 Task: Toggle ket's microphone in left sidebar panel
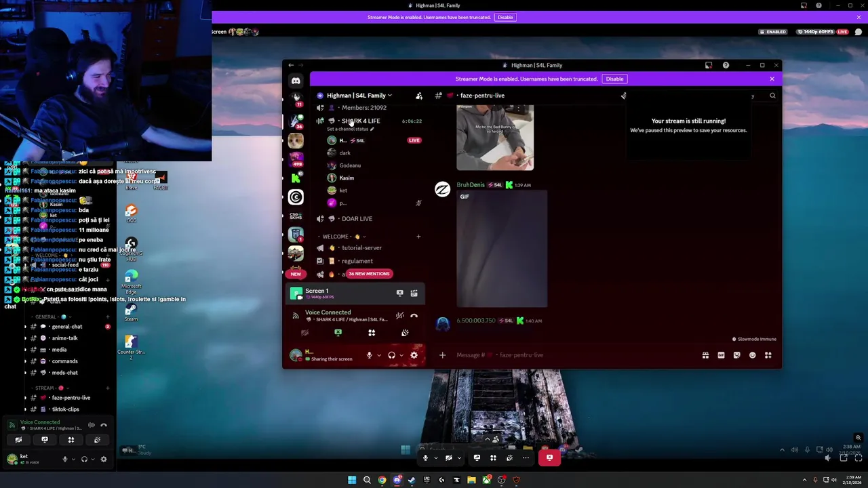pyautogui.click(x=65, y=459)
